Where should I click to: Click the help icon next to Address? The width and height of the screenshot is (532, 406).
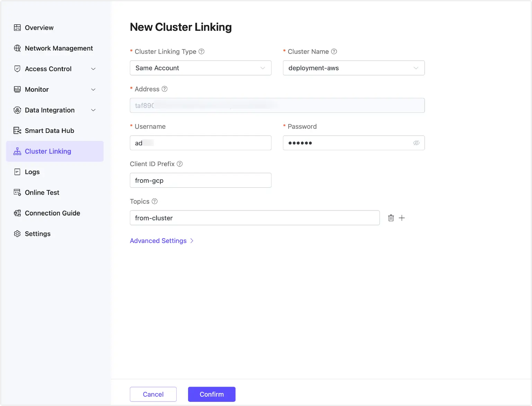165,89
